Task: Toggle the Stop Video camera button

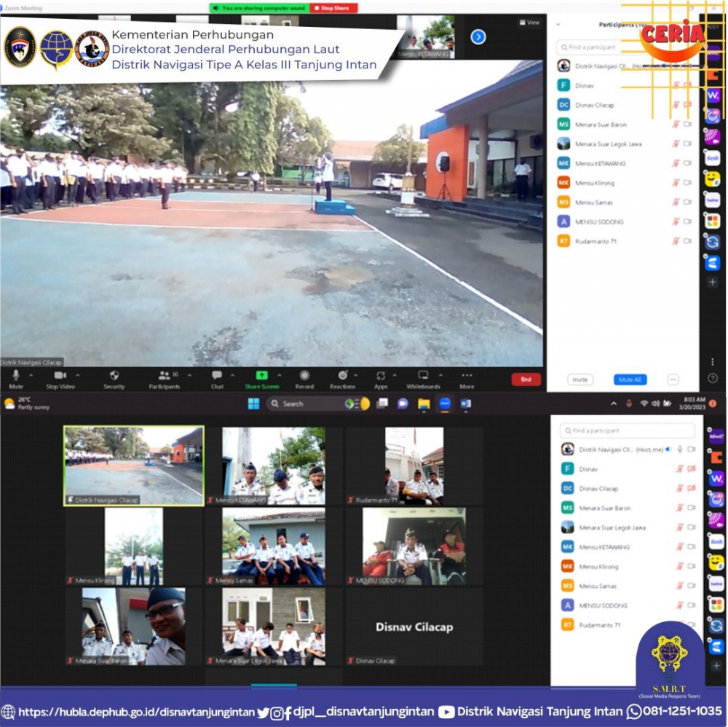Action: pos(60,379)
